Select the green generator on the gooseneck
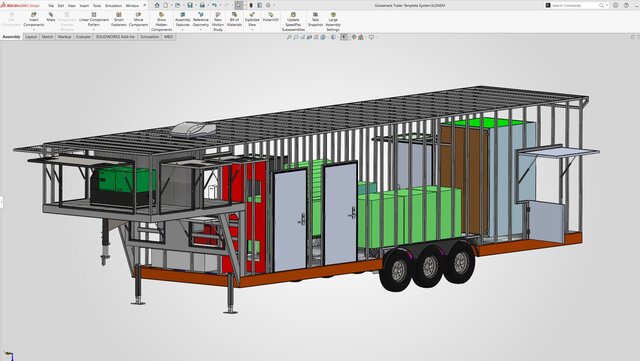640x361 pixels. click(x=122, y=186)
